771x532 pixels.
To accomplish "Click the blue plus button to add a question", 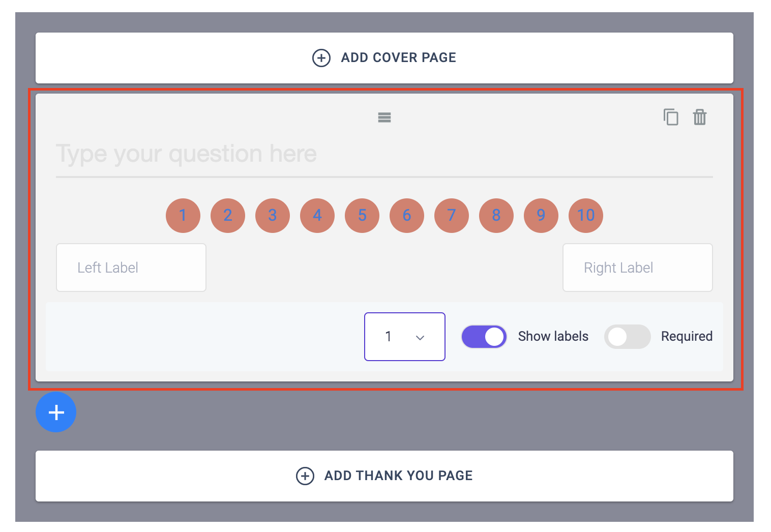I will coord(56,412).
